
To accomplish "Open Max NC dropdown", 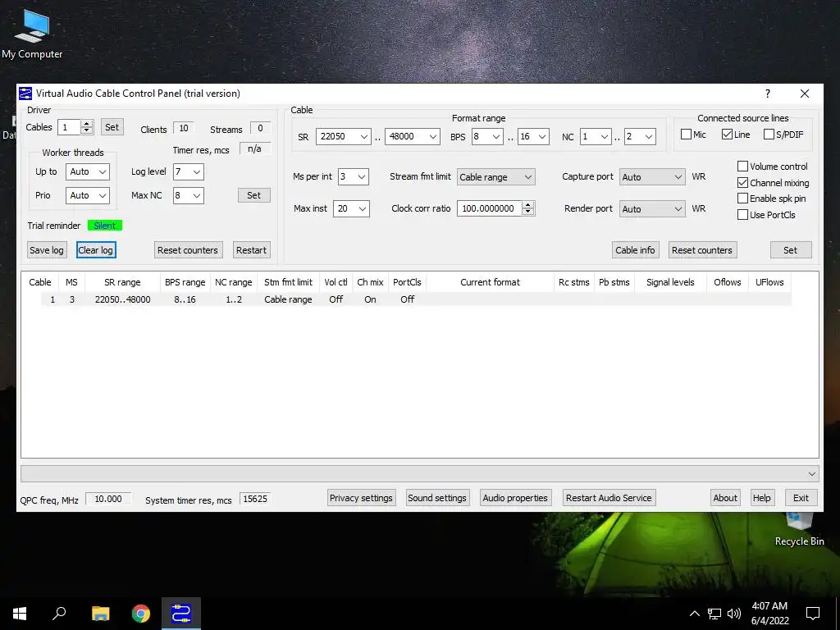I will 188,195.
